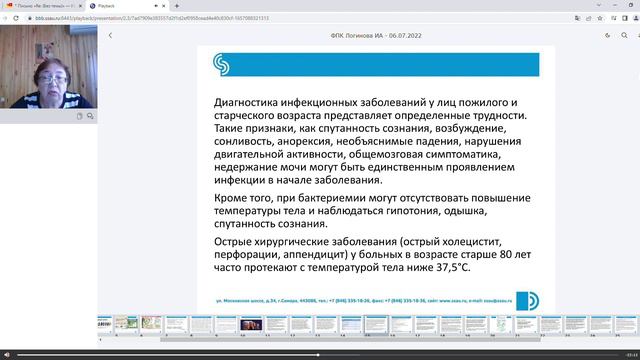
Task: Jump to the video slide thumbnail with dark image
Action: 251,325
